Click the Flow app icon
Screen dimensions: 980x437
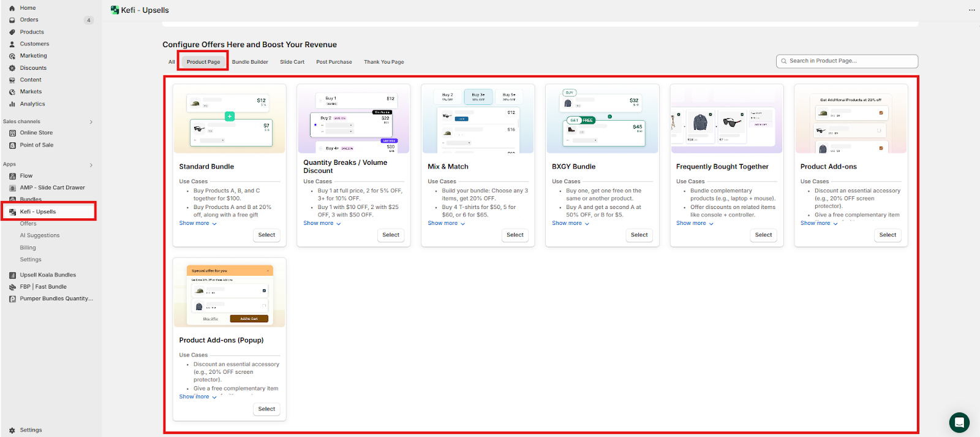13,176
